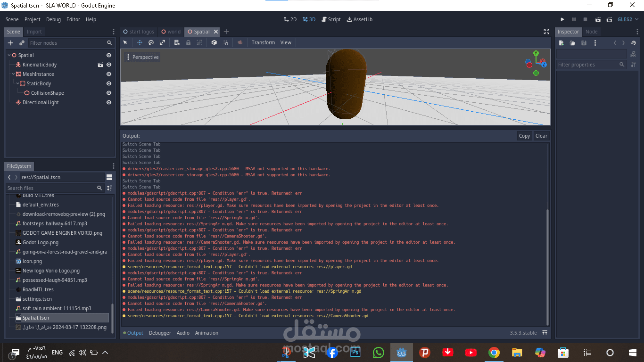Image resolution: width=644 pixels, height=362 pixels.
Task: Click the FileSystem sort files icon
Action: pos(109,188)
